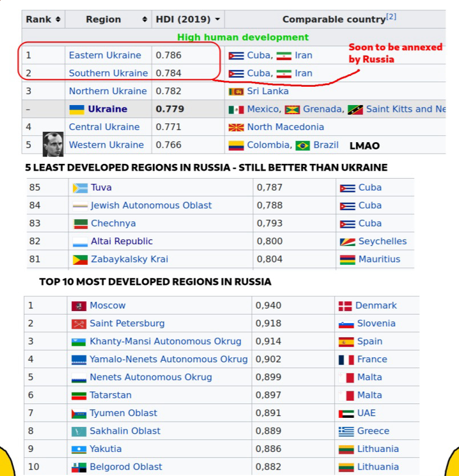The image size is (459, 476).
Task: Click the Grenada flag icon
Action: (x=292, y=110)
